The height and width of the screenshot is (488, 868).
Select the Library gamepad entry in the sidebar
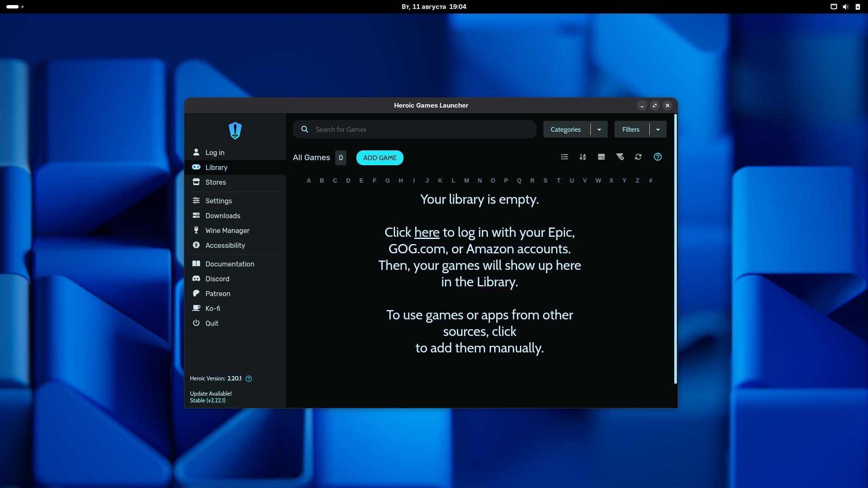(235, 167)
